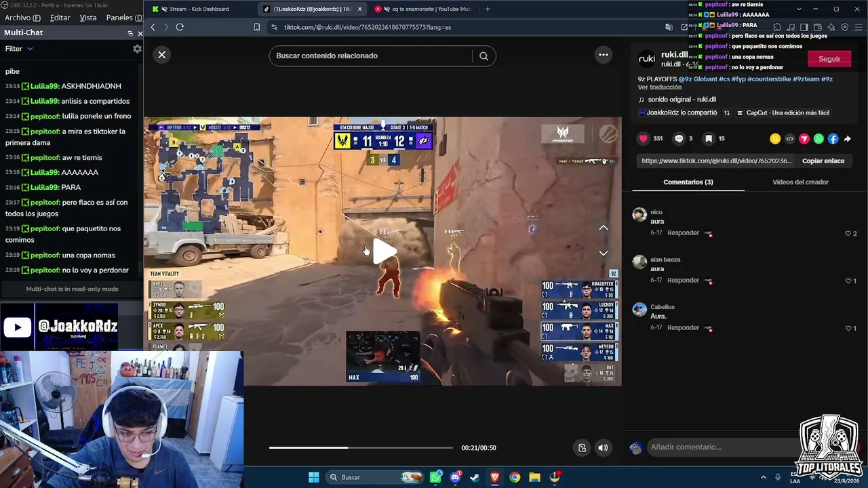Viewport: 868px width, 488px height.
Task: Follow ruki.dll with Seguir button
Action: pos(829,59)
